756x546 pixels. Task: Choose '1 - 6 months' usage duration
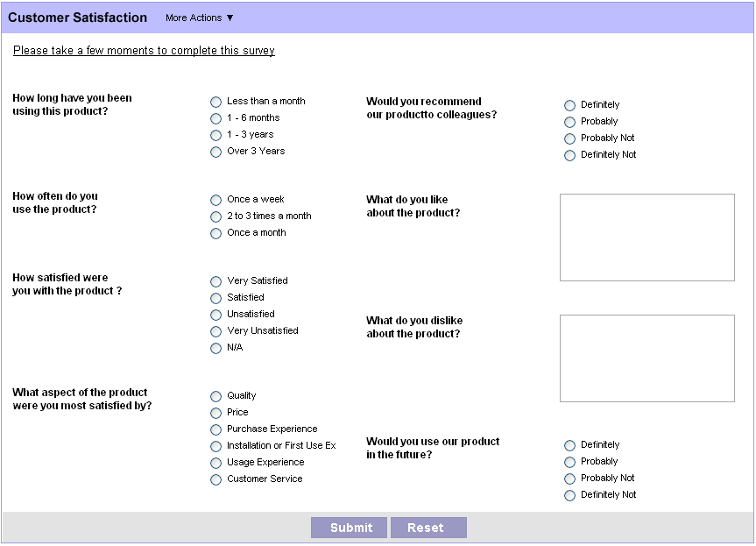[216, 118]
